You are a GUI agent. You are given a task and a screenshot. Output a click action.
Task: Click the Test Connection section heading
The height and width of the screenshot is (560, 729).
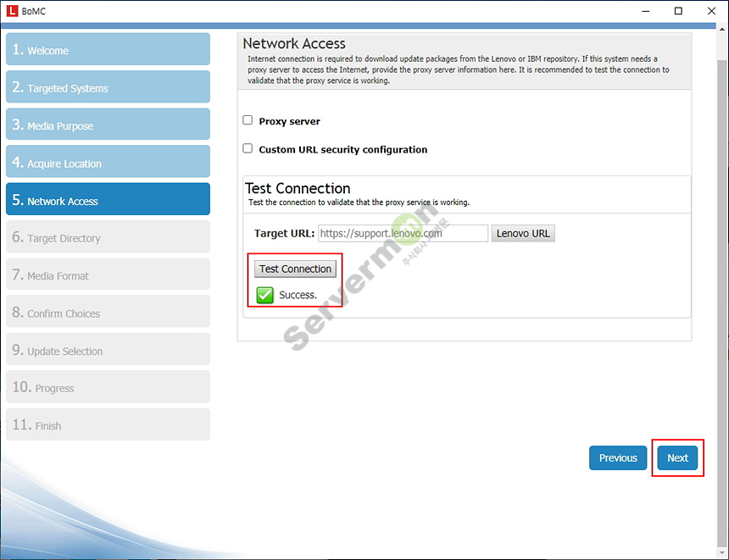[298, 189]
